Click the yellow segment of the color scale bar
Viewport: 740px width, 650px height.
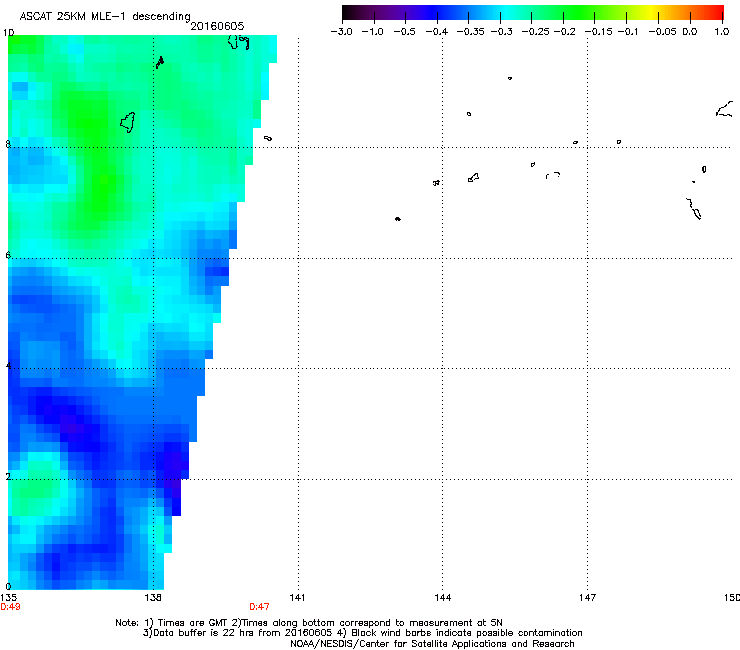point(651,12)
